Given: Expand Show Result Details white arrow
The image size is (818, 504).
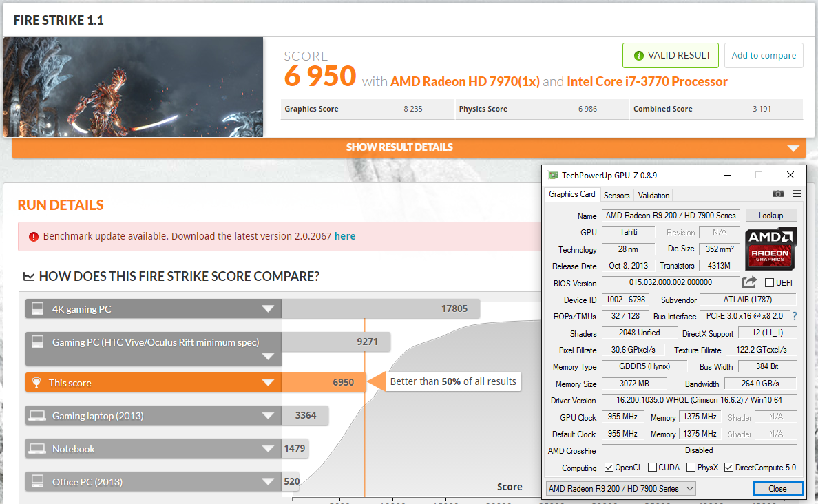Looking at the screenshot, I should [793, 148].
